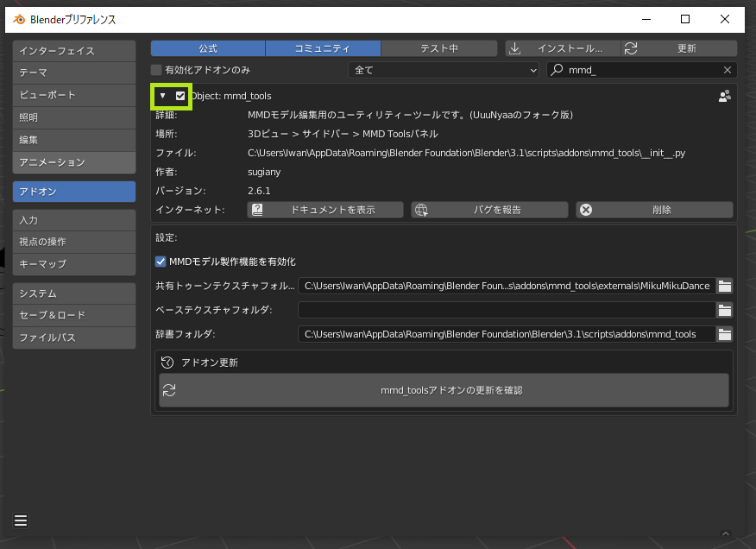Open the 全て category dropdown
756x549 pixels.
click(x=444, y=70)
